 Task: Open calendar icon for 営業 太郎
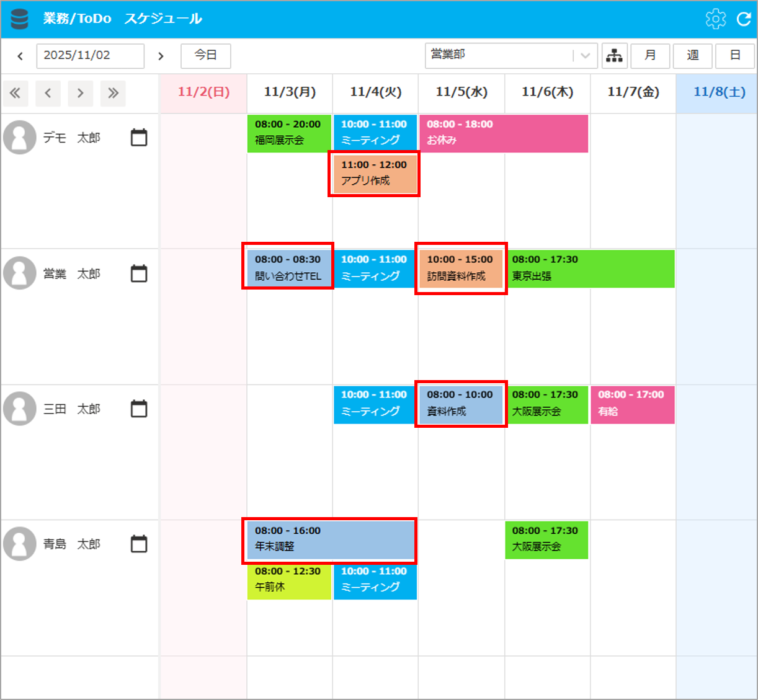pyautogui.click(x=139, y=273)
